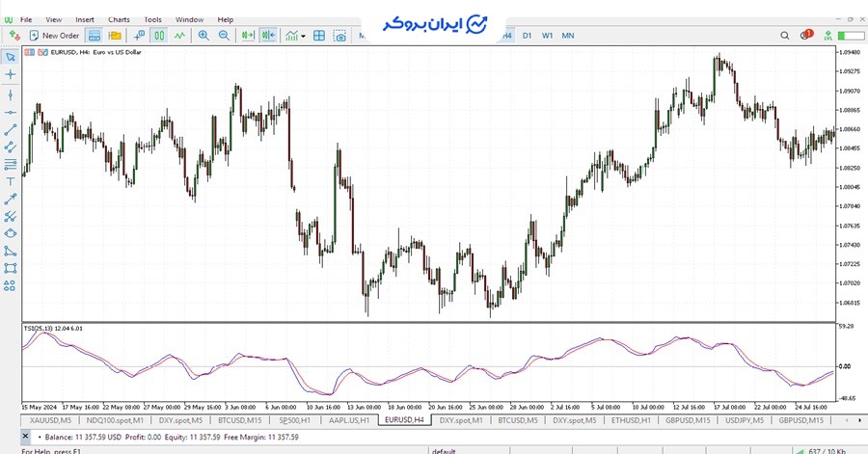
Task: Open the indicators list icon
Action: click(x=291, y=36)
